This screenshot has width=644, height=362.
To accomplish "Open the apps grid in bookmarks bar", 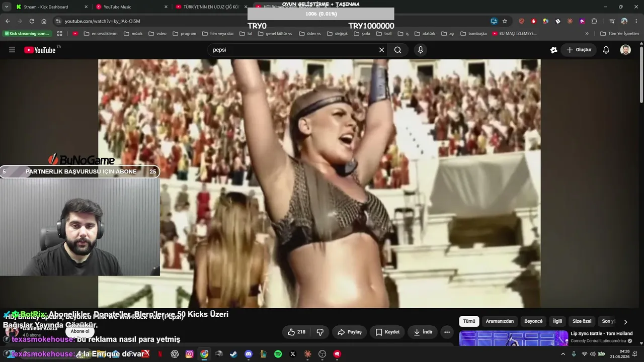I will click(x=60, y=34).
